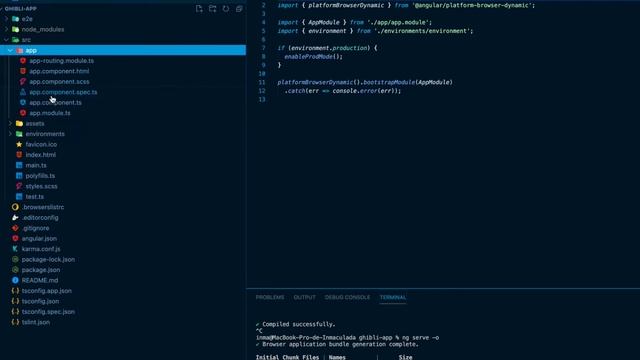The height and width of the screenshot is (360, 640).
Task: Click 'AppModule' import on line 4
Action: [324, 22]
